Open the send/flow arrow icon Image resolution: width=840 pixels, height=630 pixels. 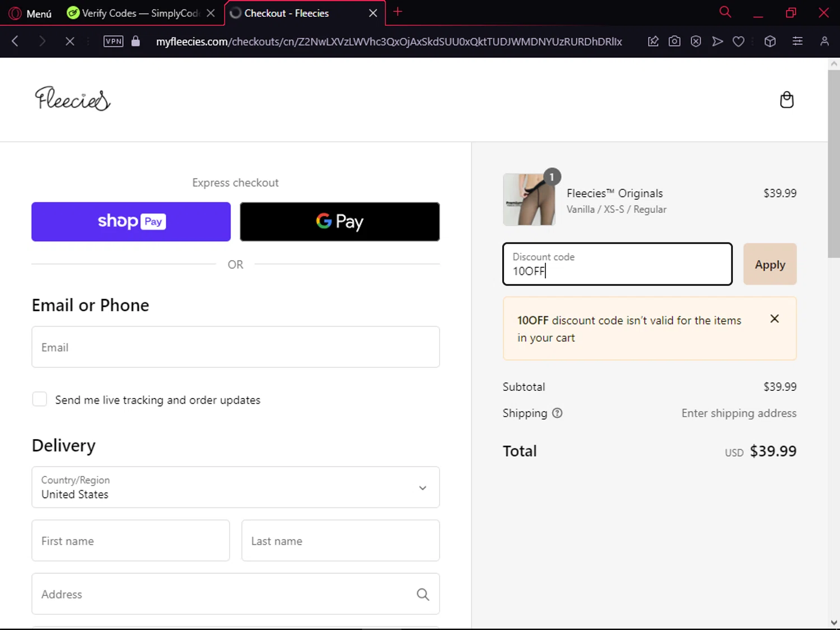tap(717, 41)
